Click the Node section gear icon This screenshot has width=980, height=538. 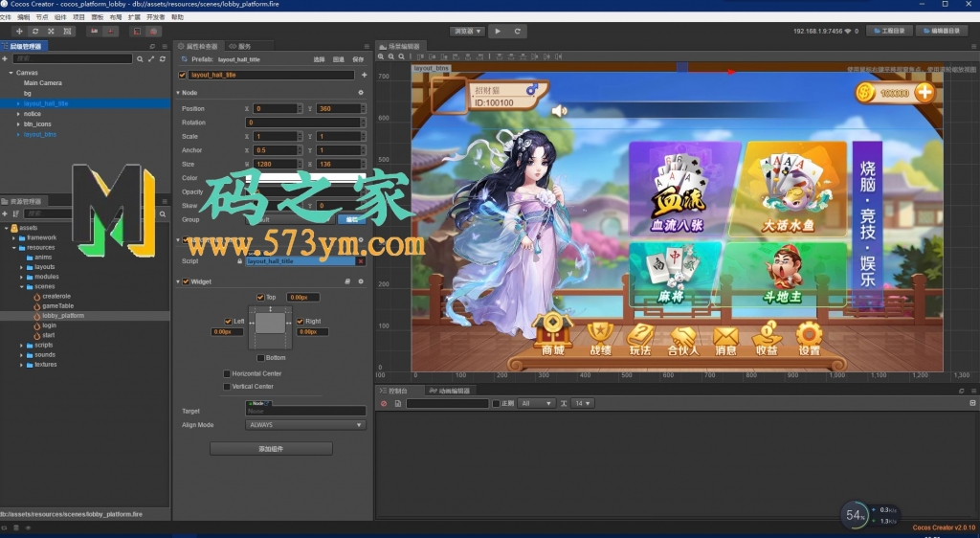tap(361, 93)
